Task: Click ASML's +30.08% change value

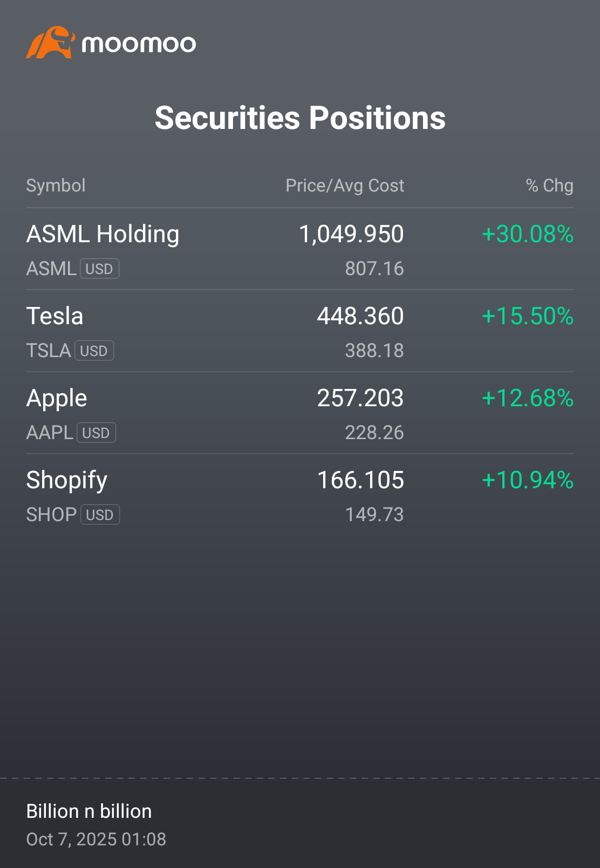Action: [x=528, y=234]
